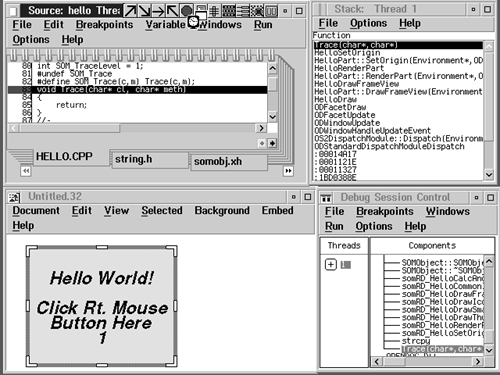Screen dimensions: 500x375
Task: Open Selected menu in Untitled.32 window
Action: click(162, 211)
